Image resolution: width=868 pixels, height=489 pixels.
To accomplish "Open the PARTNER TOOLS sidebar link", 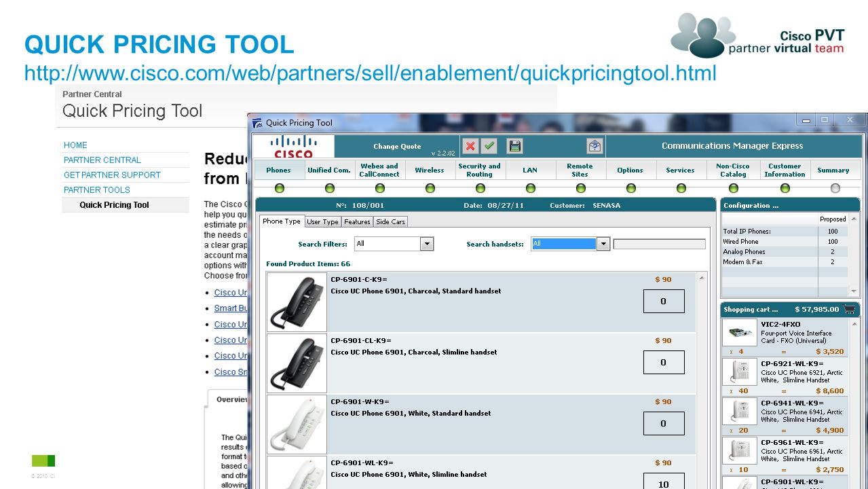I will click(x=97, y=190).
